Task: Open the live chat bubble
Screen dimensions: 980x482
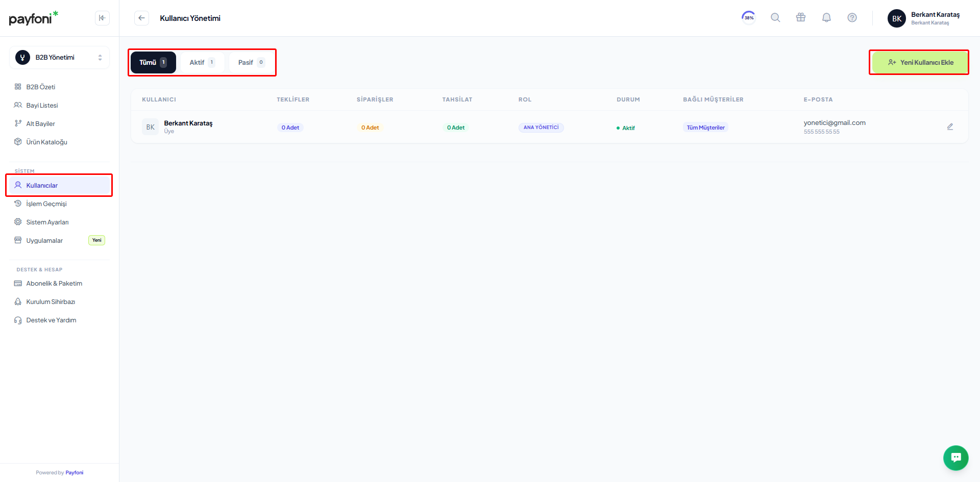Action: point(956,458)
